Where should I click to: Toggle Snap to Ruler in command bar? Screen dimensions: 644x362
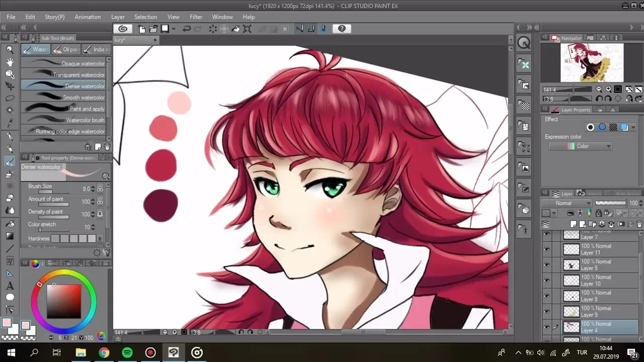click(300, 29)
